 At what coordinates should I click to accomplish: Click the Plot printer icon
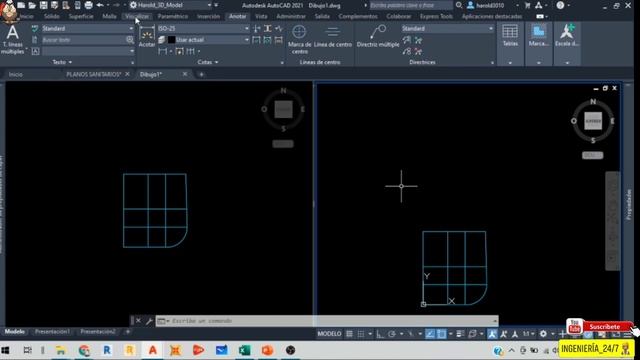(88, 5)
